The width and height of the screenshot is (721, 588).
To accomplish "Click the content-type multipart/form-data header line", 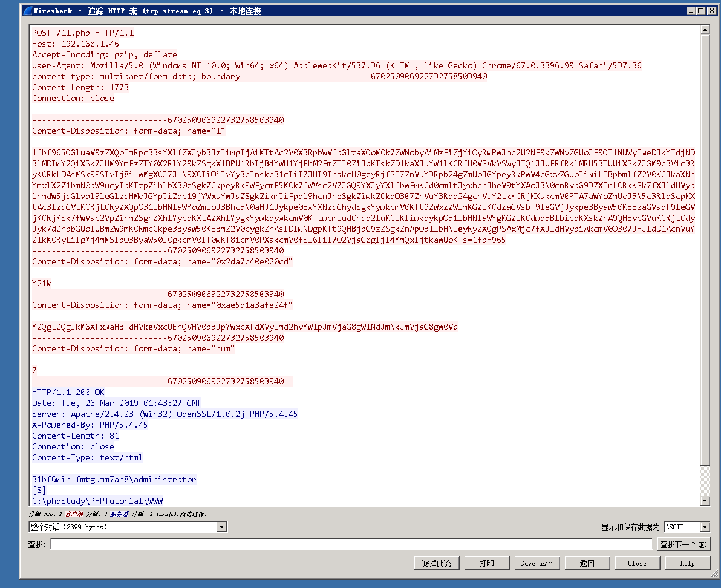I will [x=259, y=76].
